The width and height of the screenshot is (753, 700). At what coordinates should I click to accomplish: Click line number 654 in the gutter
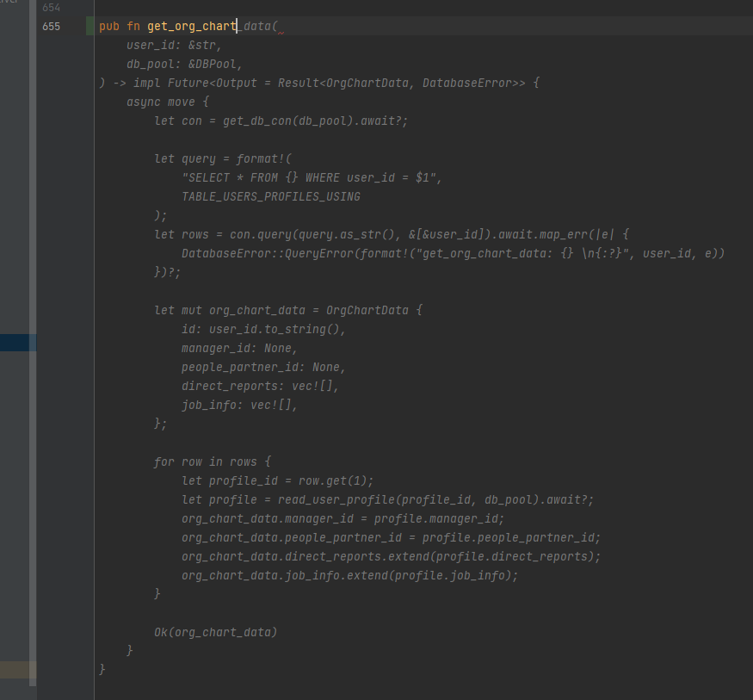click(51, 7)
